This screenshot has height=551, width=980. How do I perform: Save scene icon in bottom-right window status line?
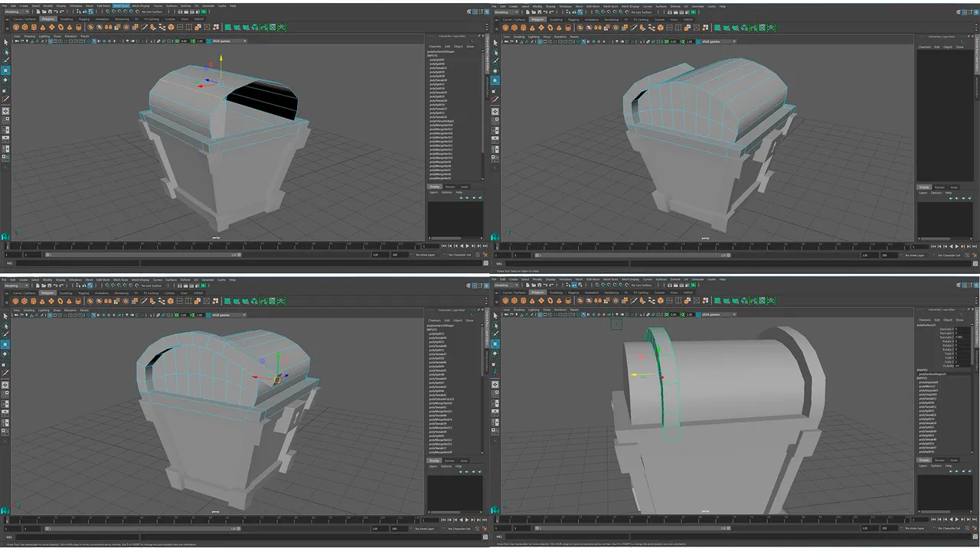(540, 286)
